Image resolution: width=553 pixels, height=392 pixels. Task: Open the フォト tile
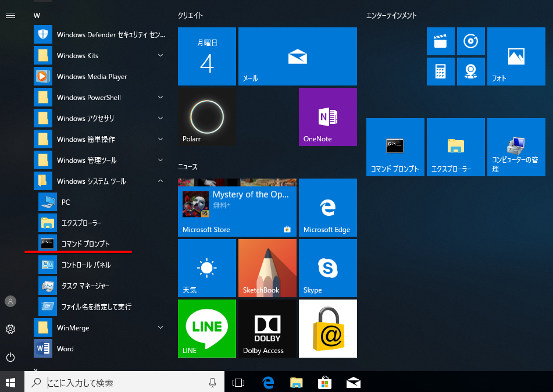tap(516, 56)
